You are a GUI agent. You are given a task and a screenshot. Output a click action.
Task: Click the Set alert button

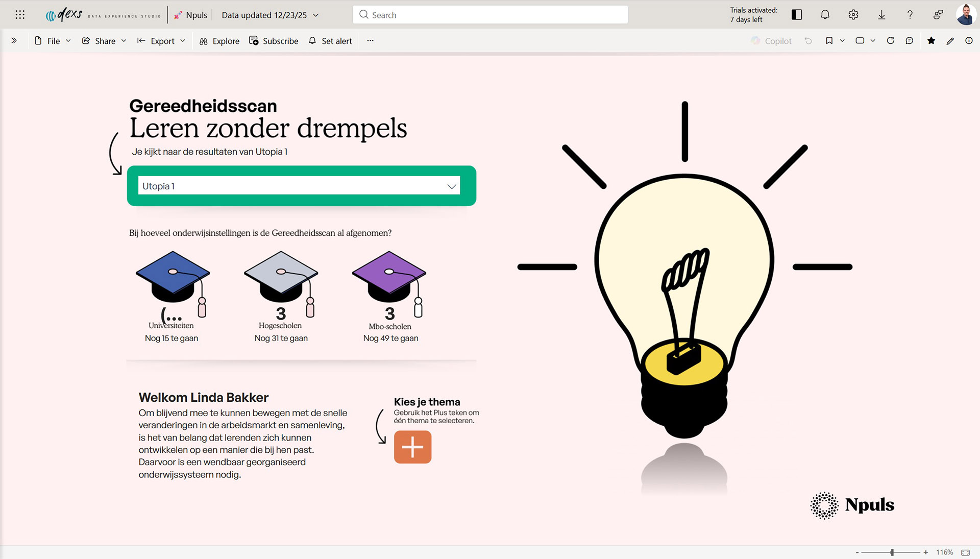(331, 41)
